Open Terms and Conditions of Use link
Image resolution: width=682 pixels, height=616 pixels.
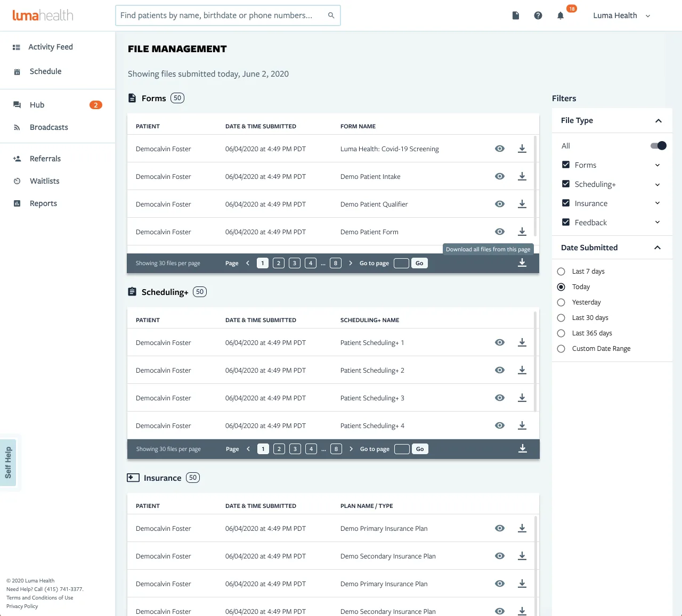coord(40,597)
